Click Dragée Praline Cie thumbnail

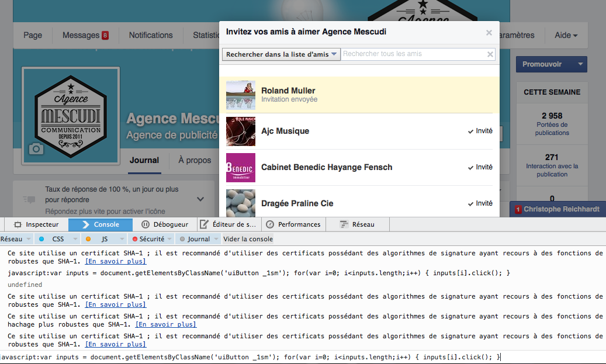pyautogui.click(x=241, y=203)
